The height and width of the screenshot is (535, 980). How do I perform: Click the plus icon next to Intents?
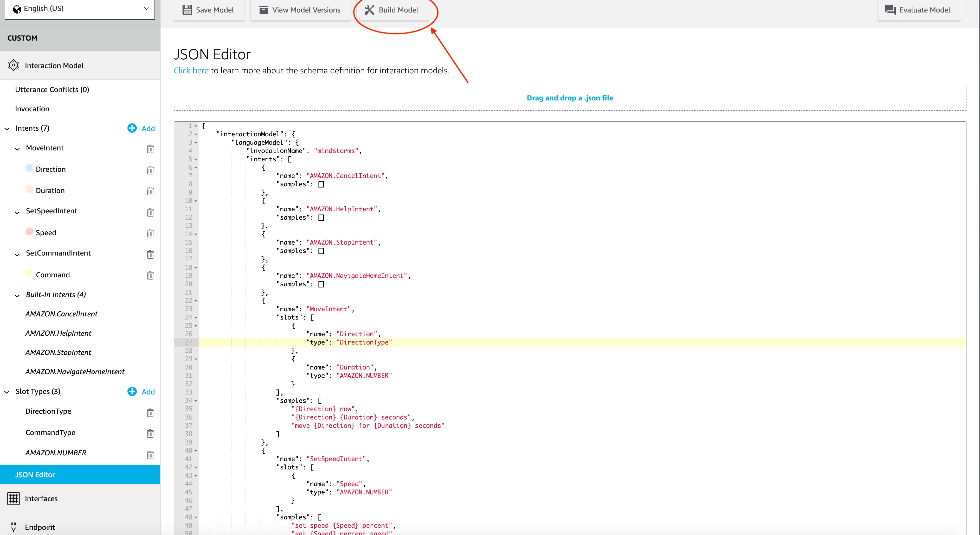point(132,128)
